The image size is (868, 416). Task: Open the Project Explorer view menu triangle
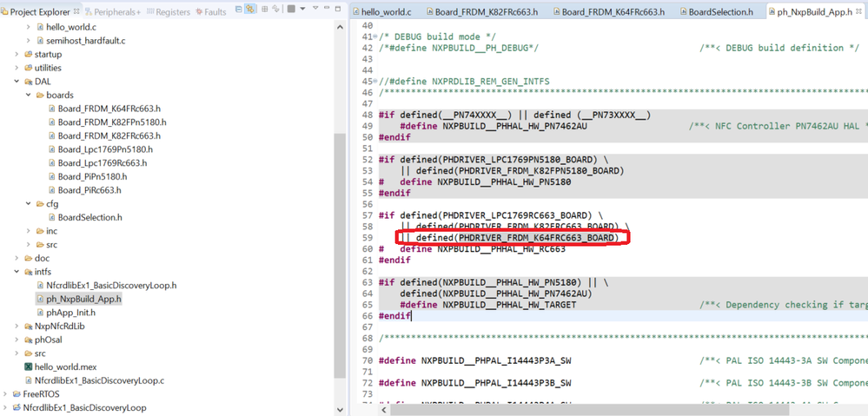click(x=315, y=8)
